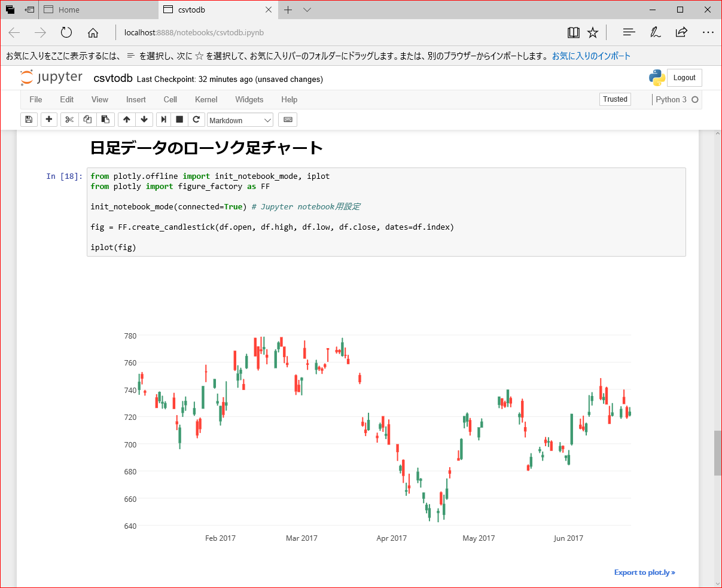Open the Help menu
Viewport: 722px width, 588px height.
point(290,99)
